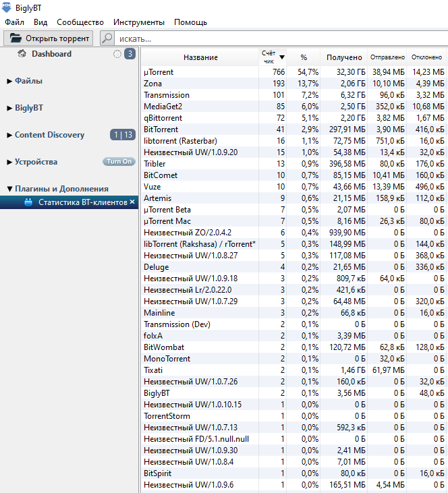Screen dimensions: 448x493
Task: Click the Dashboard spinner activity icon
Action: (x=117, y=54)
